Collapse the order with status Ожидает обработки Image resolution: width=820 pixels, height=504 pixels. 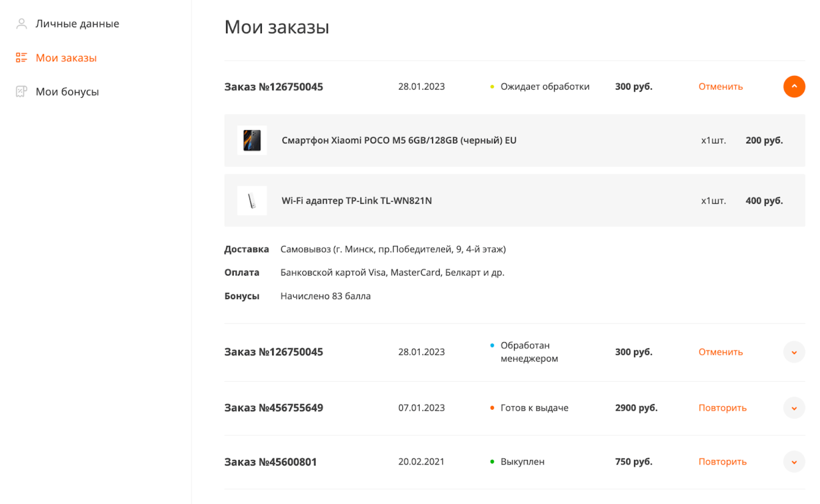pyautogui.click(x=794, y=87)
